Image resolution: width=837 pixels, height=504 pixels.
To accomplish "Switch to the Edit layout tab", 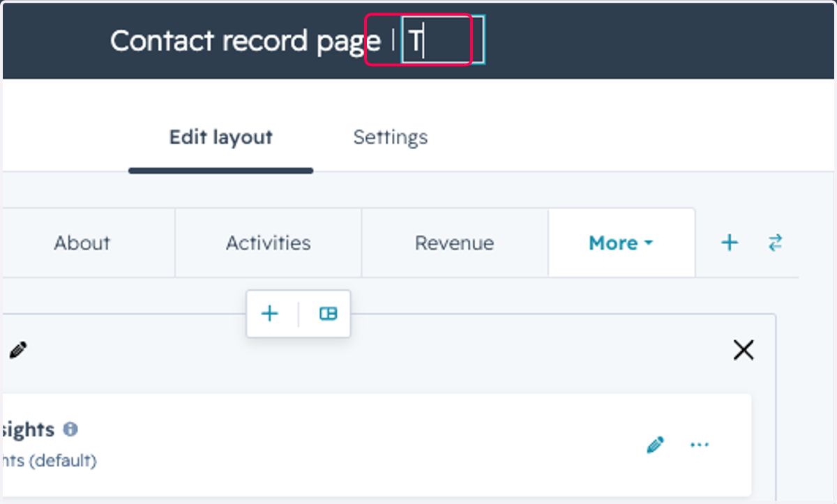I will 221,137.
